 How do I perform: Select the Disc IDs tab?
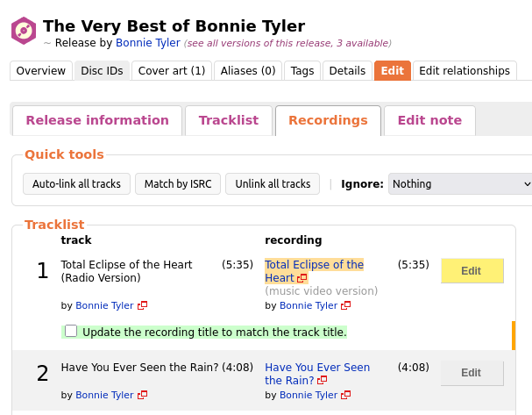102,71
